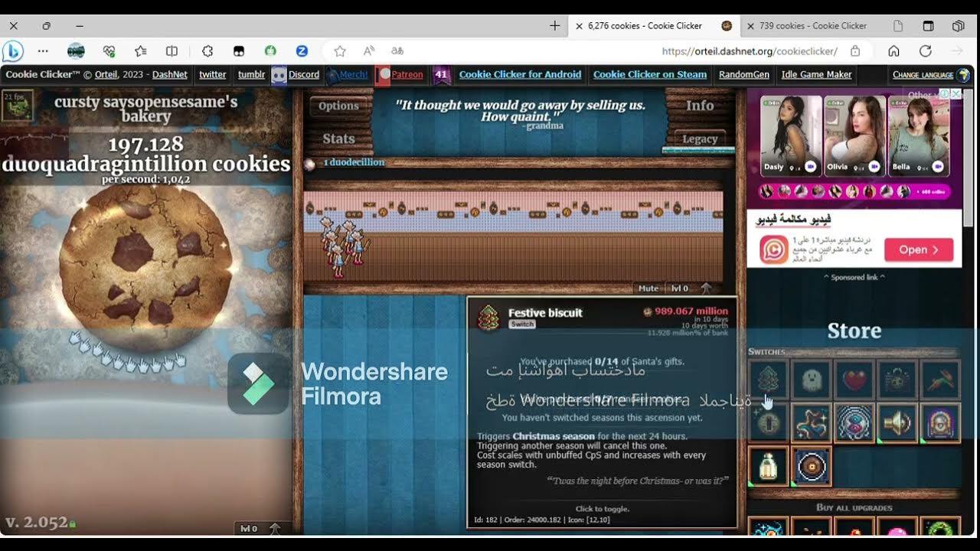This screenshot has width=980, height=551.
Task: View site info lock icon
Action: pos(855,51)
